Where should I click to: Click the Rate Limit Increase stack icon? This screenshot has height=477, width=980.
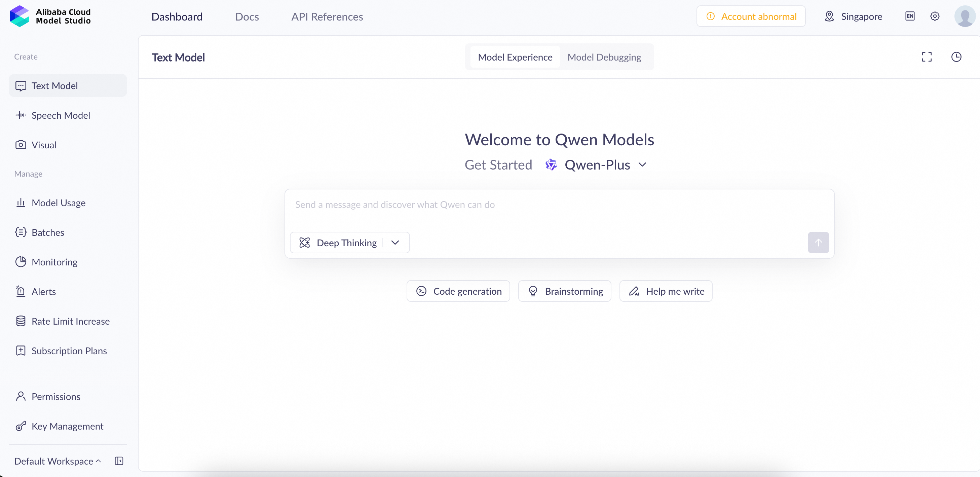click(21, 321)
